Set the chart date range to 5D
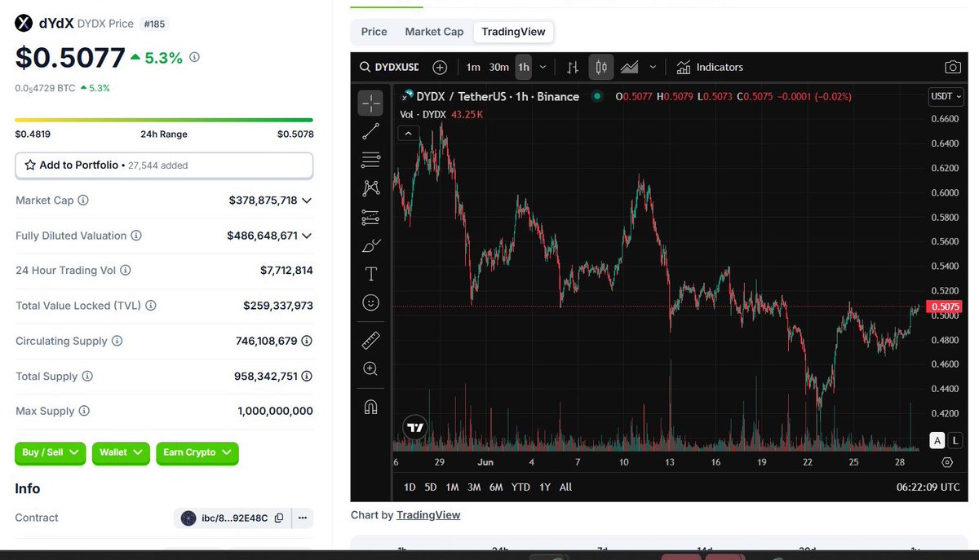The image size is (979, 560). (x=431, y=487)
